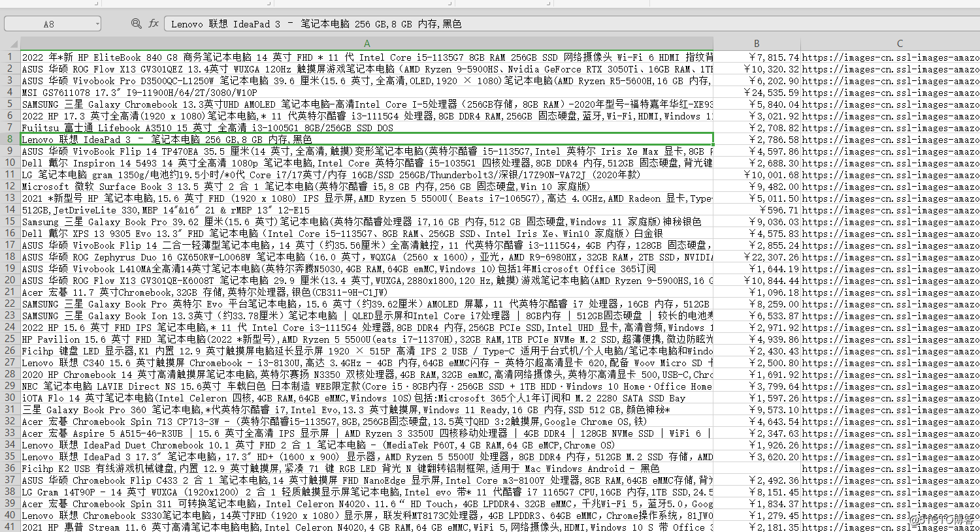980x532 pixels.
Task: Select the empty price cell in row 36
Action: [x=757, y=468]
